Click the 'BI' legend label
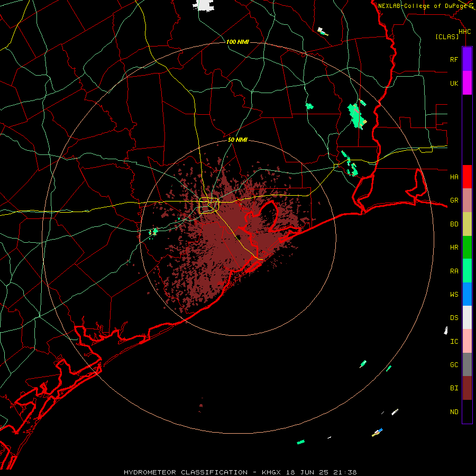 point(454,388)
